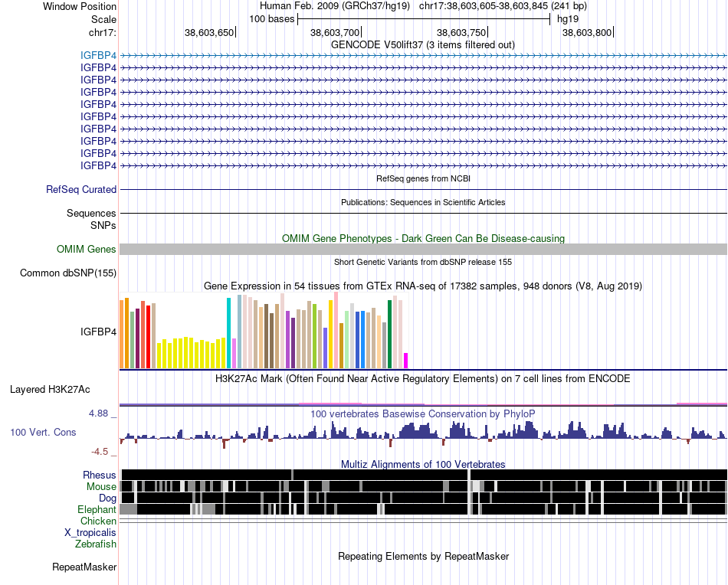Click '100 vertebrates Basewise Conservation by PhyloP' title
The image size is (728, 585).
tap(423, 413)
